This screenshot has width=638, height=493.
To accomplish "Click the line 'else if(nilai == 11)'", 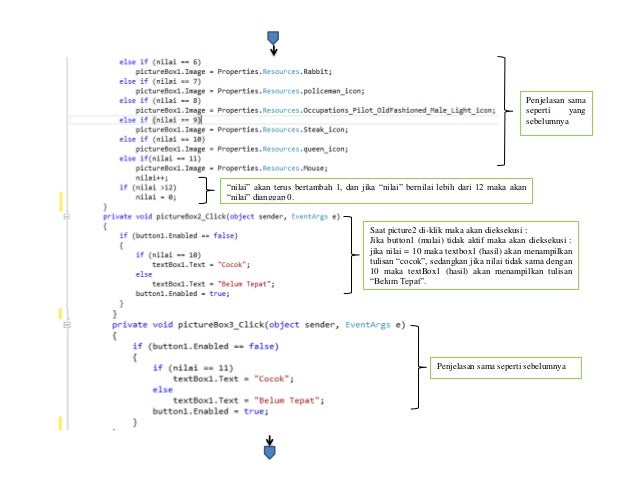I will point(160,159).
